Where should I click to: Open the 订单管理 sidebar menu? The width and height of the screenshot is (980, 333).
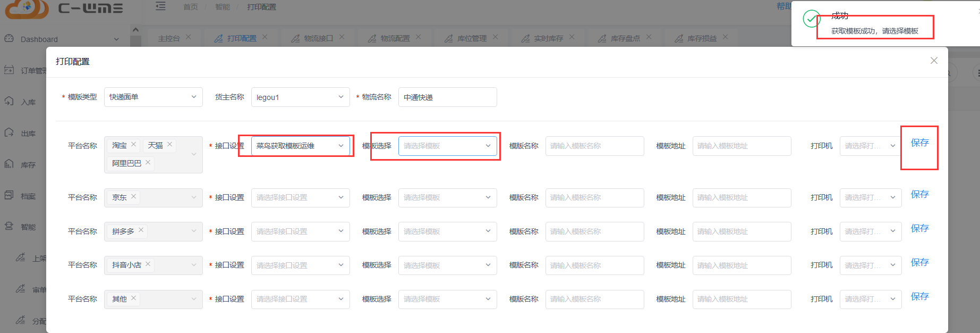pos(25,70)
